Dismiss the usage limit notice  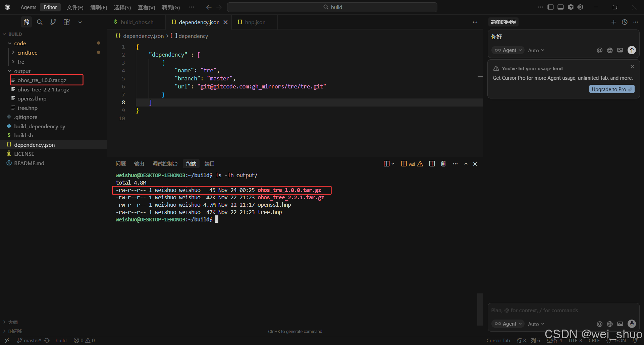tap(632, 67)
